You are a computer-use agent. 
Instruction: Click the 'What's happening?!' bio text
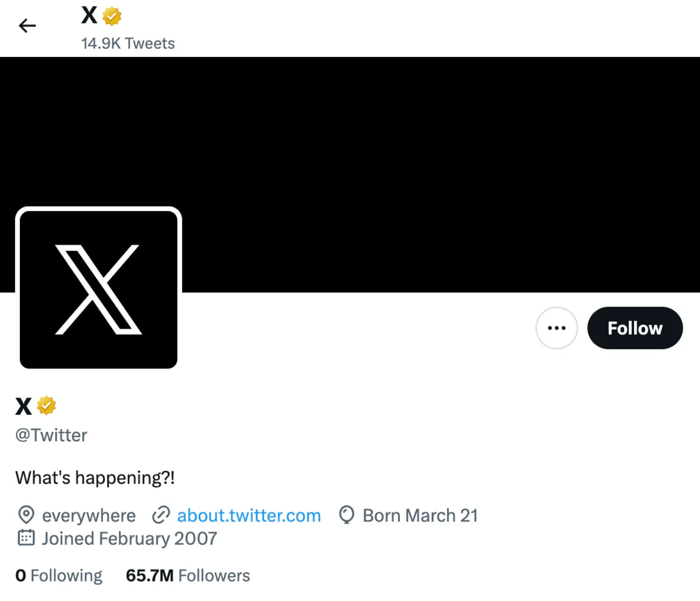(95, 477)
